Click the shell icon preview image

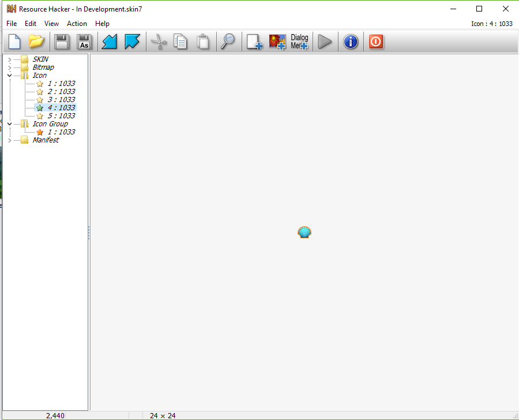304,232
